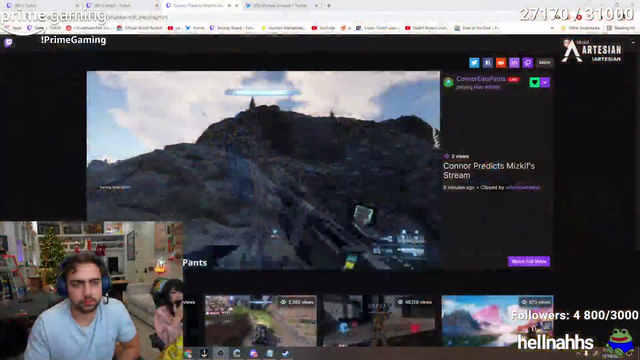Open clip thumbnail with 46,126 views
The image size is (640, 360).
[x=379, y=321]
